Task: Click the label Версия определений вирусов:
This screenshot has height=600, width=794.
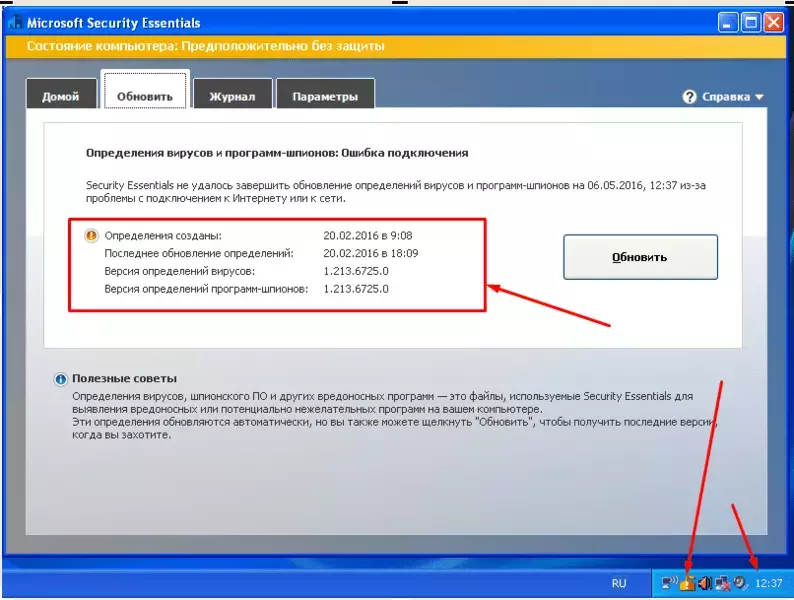Action: [179, 271]
